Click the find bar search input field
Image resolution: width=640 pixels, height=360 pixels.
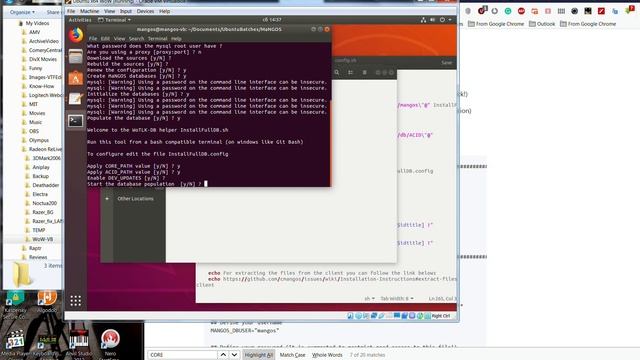pyautogui.click(x=182, y=355)
